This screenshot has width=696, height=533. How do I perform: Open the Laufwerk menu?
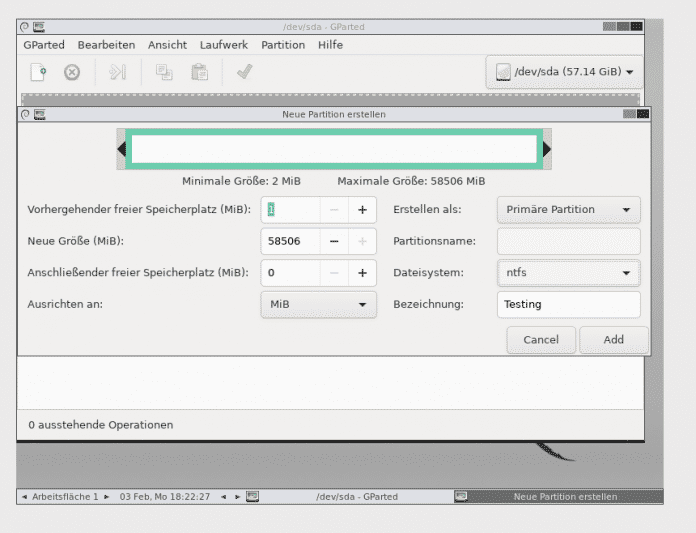coord(223,45)
